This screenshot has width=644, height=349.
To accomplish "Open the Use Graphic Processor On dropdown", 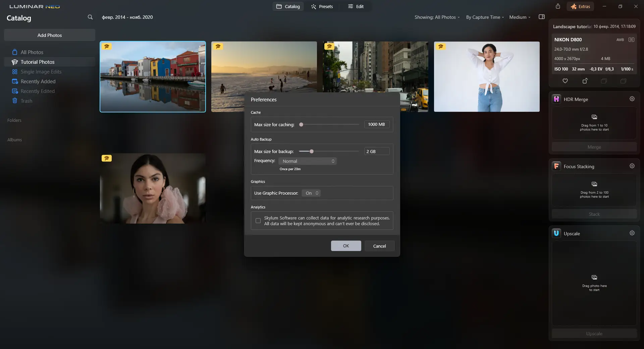I will pos(311,193).
